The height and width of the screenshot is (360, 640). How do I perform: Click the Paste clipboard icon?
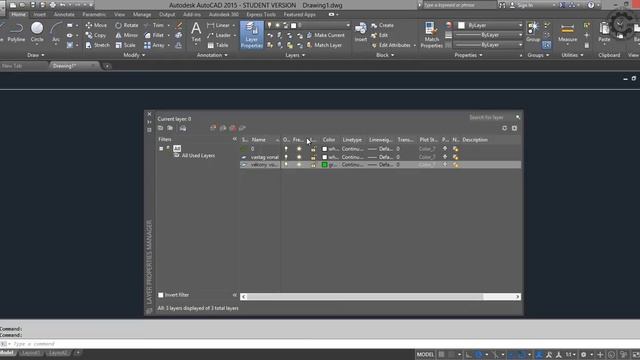pyautogui.click(x=604, y=33)
